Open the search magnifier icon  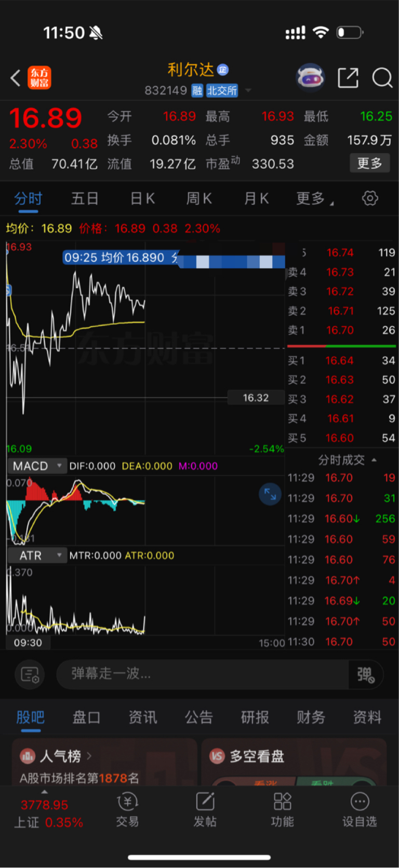[x=382, y=78]
